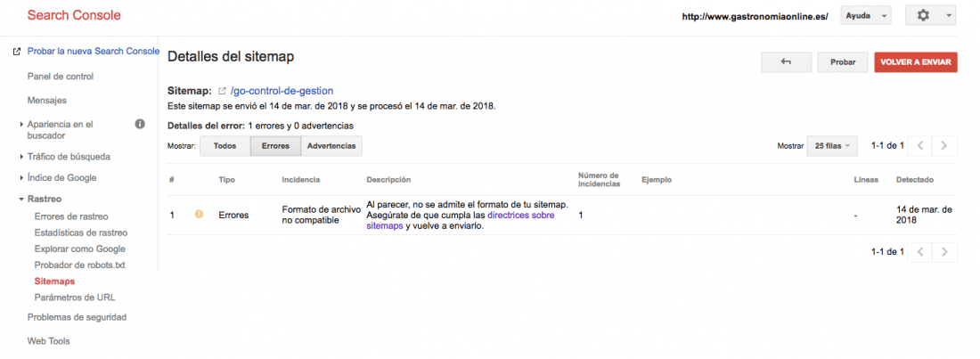Click VOLVER A ENVIAR button
This screenshot has width=980, height=359.
(x=916, y=62)
